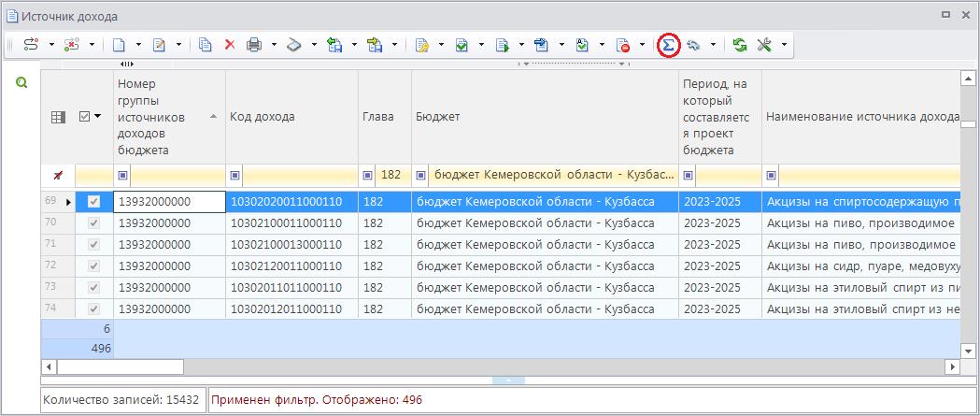Delete record using the red X icon

point(230,45)
